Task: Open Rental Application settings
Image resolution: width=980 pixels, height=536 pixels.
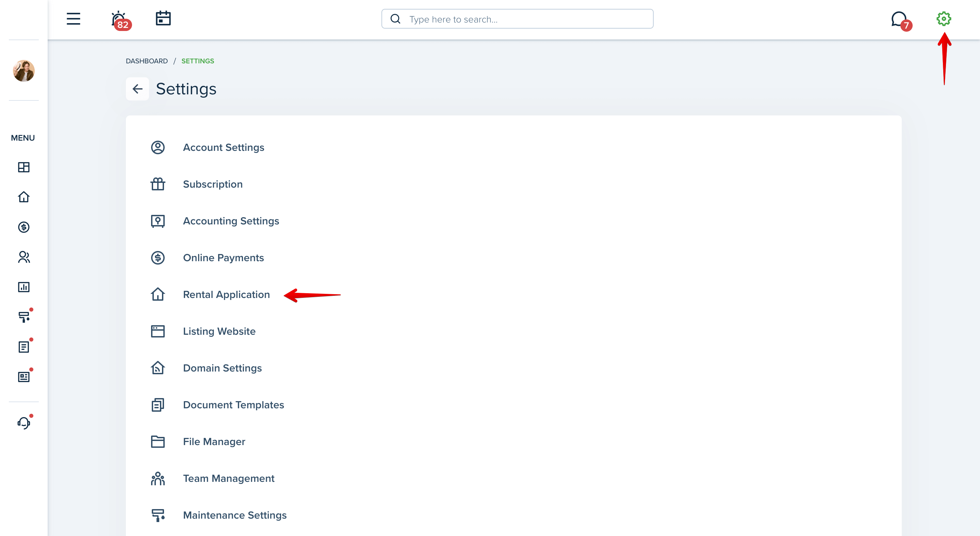Action: click(x=226, y=295)
